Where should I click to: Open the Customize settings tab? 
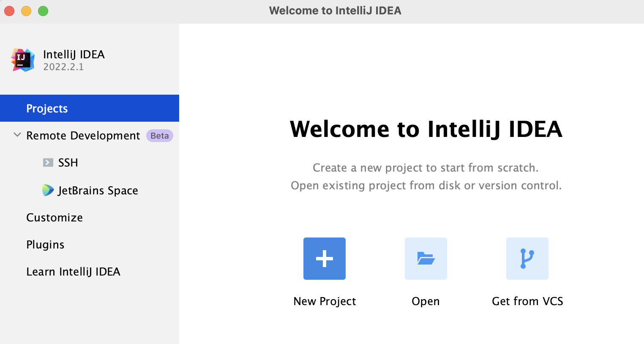coord(55,218)
